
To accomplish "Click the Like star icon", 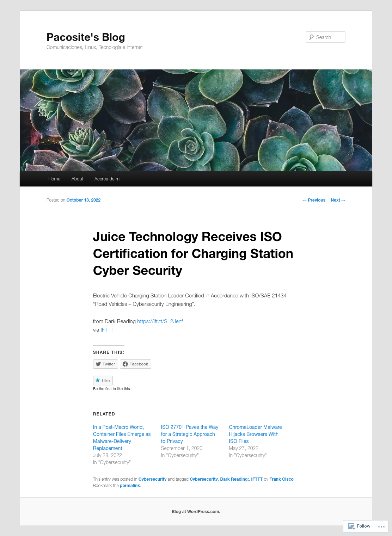I will pyautogui.click(x=98, y=380).
